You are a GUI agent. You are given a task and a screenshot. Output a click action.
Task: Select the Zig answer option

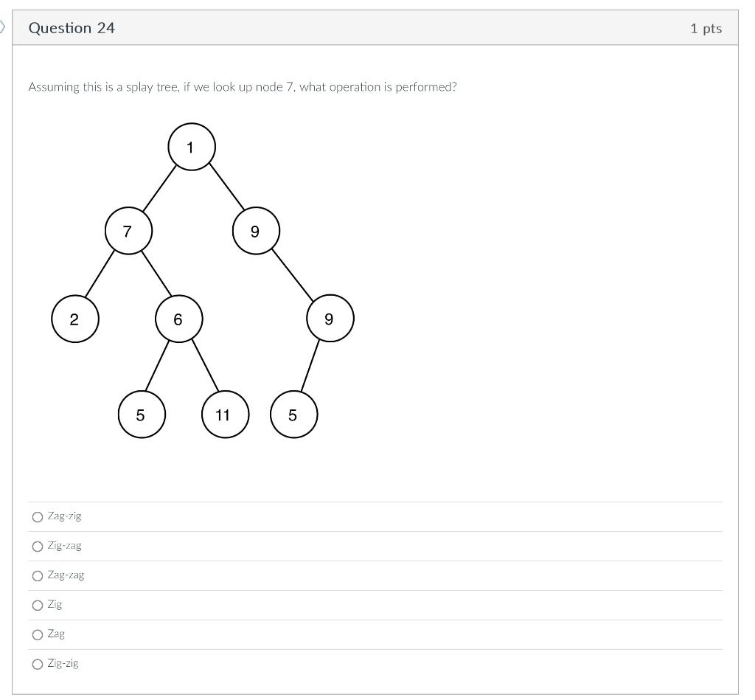click(38, 605)
